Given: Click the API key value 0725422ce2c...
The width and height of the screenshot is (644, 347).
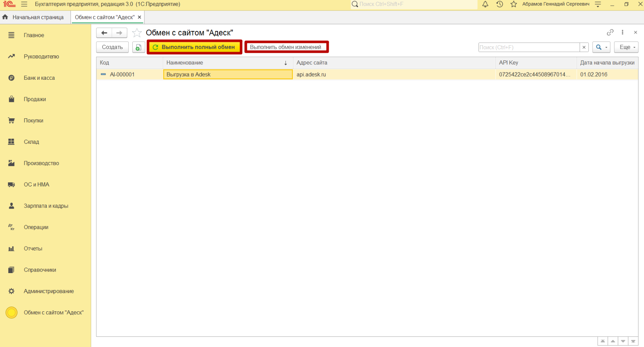Looking at the screenshot, I should pyautogui.click(x=536, y=74).
